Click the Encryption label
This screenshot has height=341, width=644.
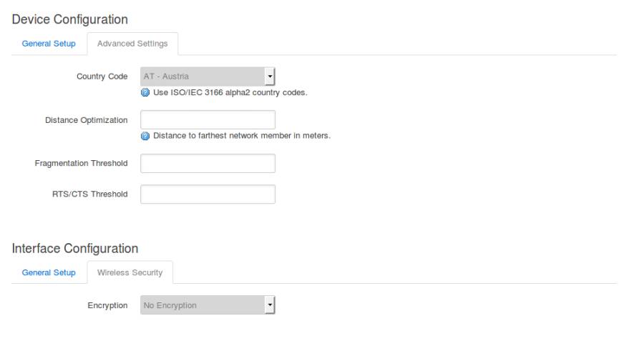(x=107, y=306)
